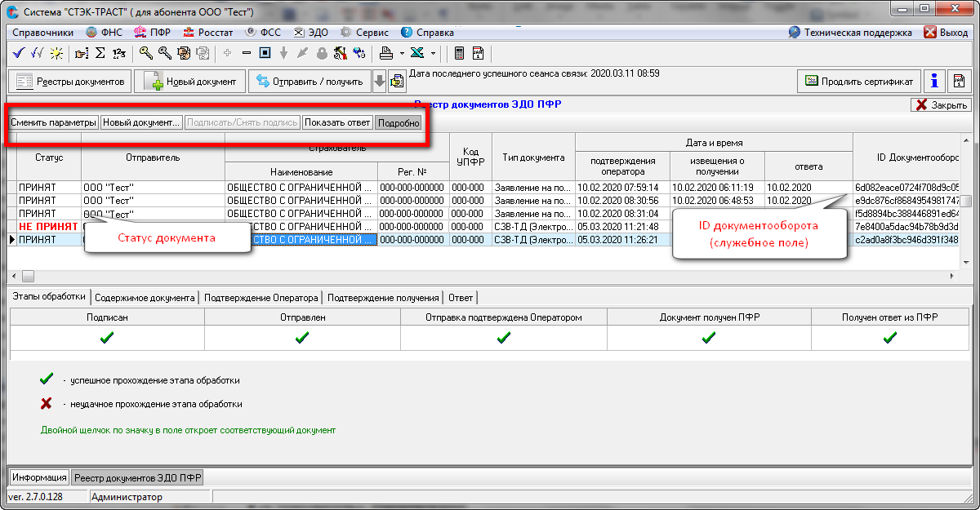The image size is (980, 510).
Task: Click the Тип документа column header
Action: click(533, 157)
